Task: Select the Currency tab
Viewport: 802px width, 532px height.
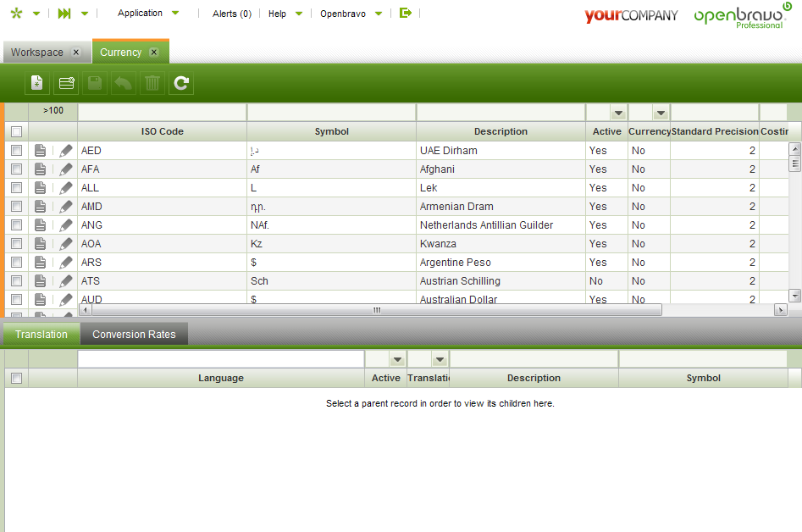Action: tap(121, 53)
